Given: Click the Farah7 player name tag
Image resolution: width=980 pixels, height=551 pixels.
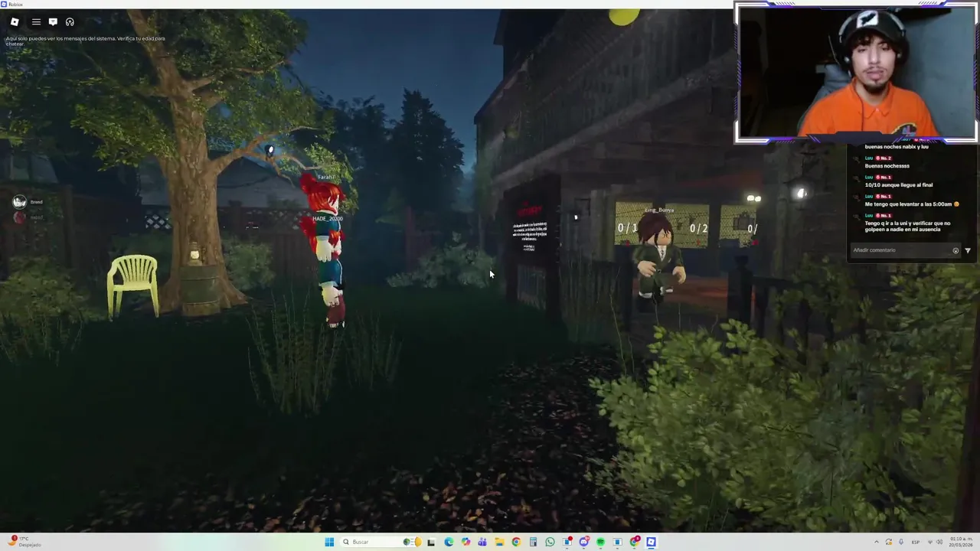Looking at the screenshot, I should click(326, 178).
